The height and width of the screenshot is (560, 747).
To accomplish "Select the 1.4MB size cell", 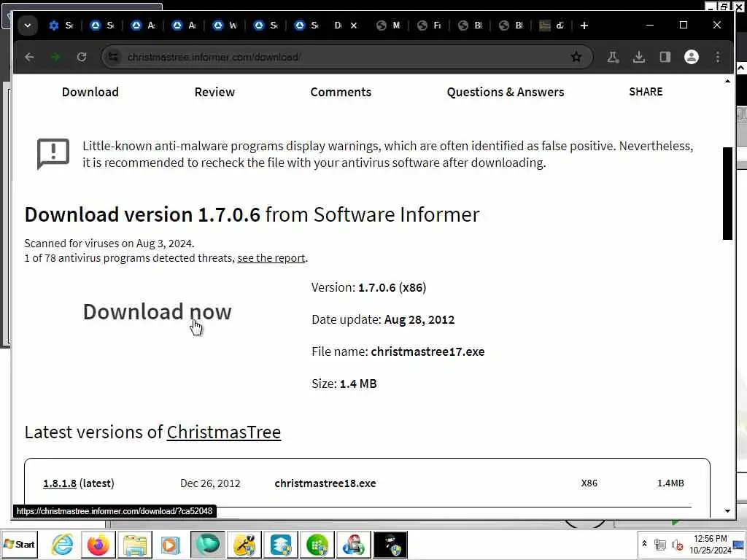I will point(670,483).
